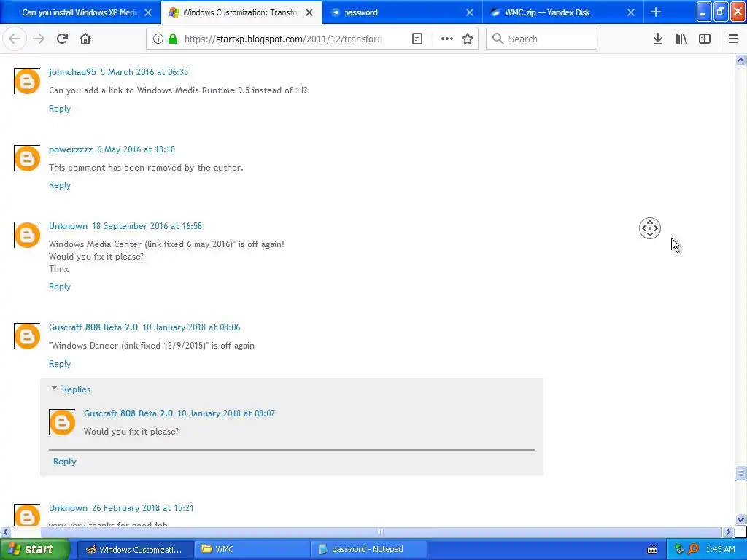Reply to johnchau95's comment
The image size is (747, 560).
tap(60, 109)
